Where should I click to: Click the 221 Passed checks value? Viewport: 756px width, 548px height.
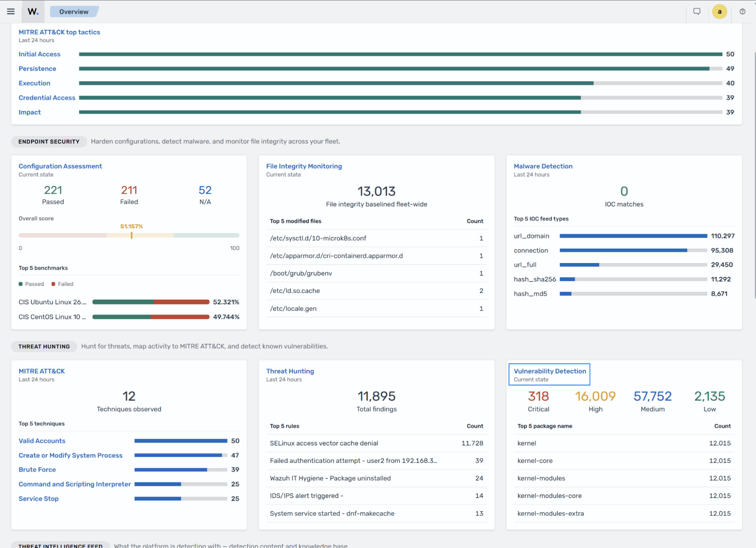click(53, 190)
